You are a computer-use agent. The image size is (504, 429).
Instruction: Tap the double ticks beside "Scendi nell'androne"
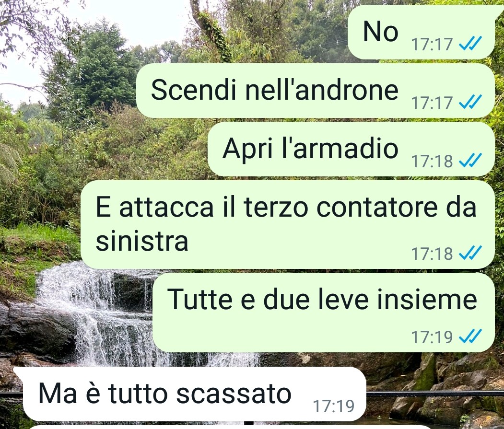click(470, 102)
